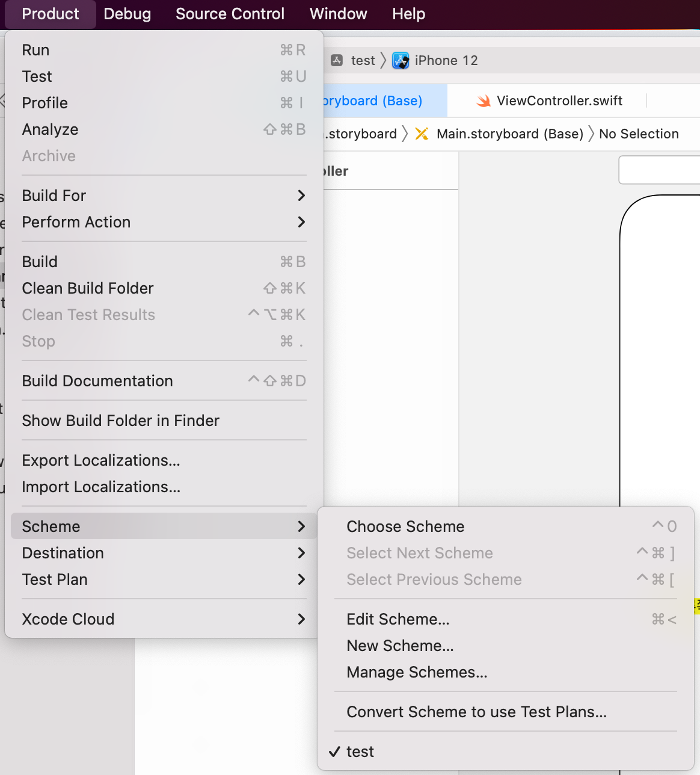Screen dimensions: 700x775
Task: Select Export Localizations…
Action: coord(164,460)
